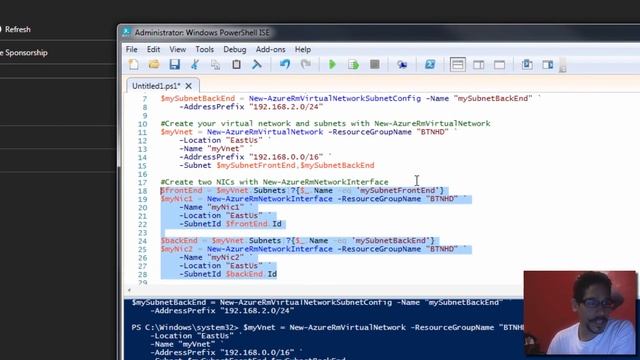Open the File menu
Image resolution: width=640 pixels, height=360 pixels.
click(x=131, y=49)
